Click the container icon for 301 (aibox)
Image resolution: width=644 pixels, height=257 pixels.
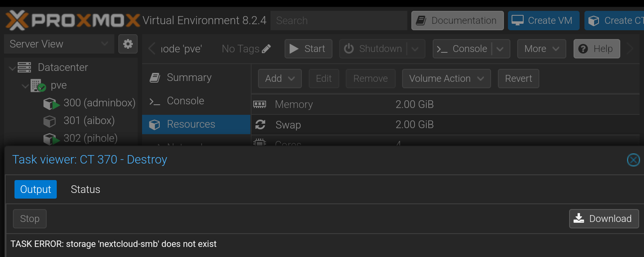[x=50, y=121]
